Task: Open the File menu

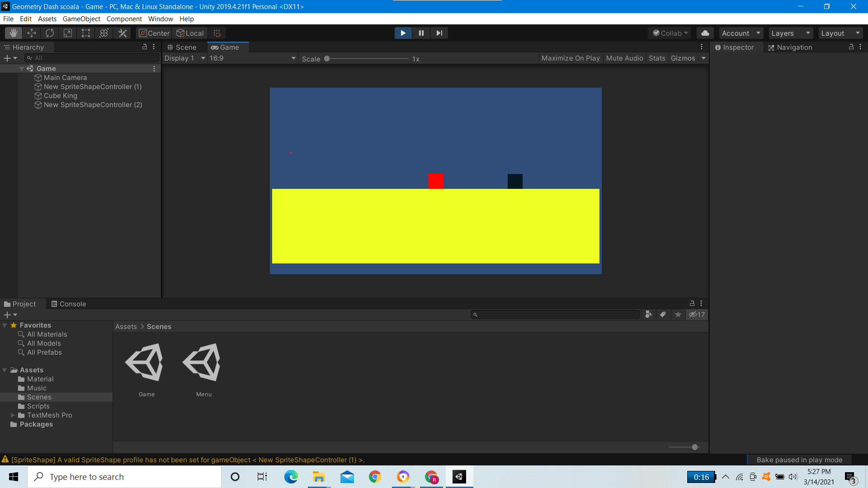Action: pos(8,19)
